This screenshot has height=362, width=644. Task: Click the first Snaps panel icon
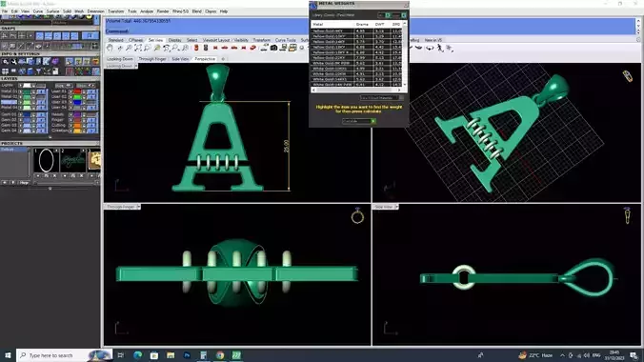click(5, 36)
